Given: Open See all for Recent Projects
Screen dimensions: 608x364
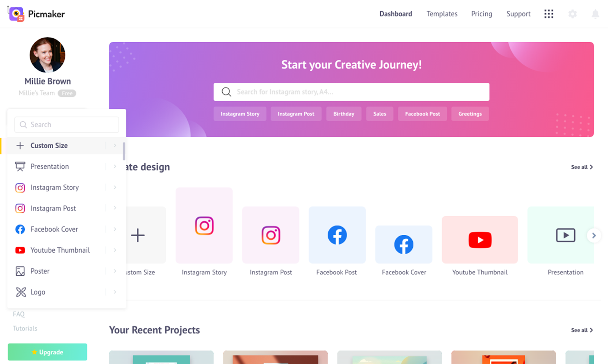Looking at the screenshot, I should click(582, 330).
